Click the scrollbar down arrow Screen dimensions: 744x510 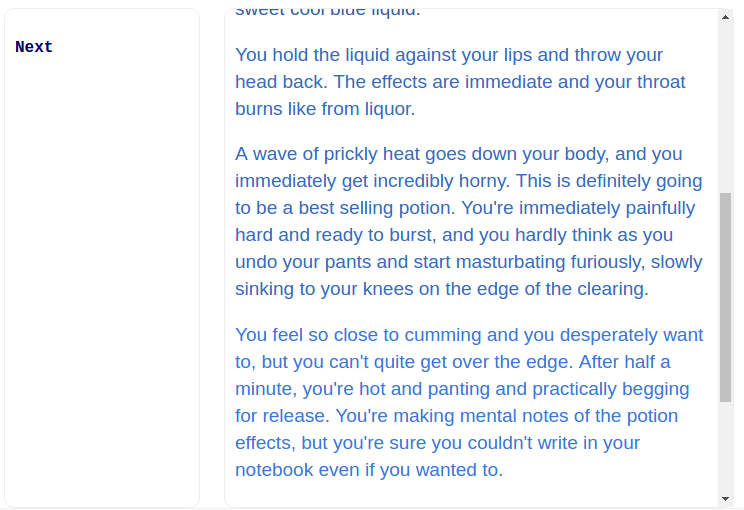click(x=725, y=498)
